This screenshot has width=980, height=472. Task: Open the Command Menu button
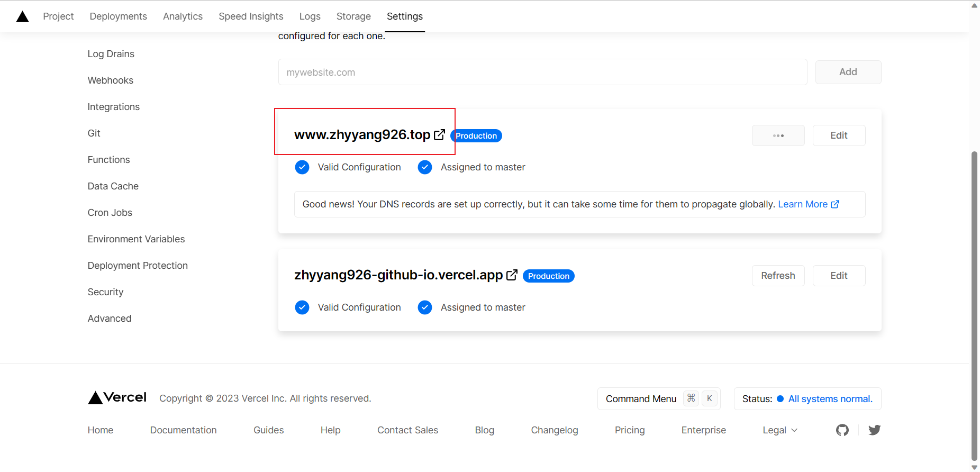click(659, 399)
